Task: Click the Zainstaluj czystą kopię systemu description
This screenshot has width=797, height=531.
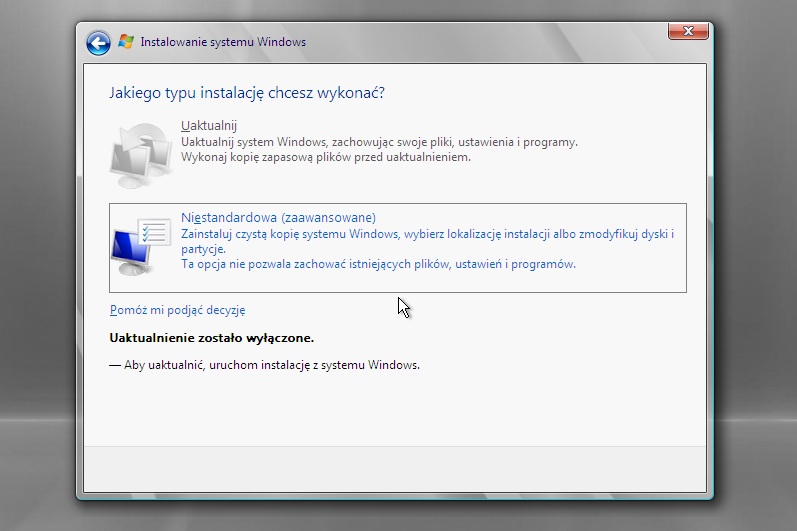Action: tap(427, 241)
